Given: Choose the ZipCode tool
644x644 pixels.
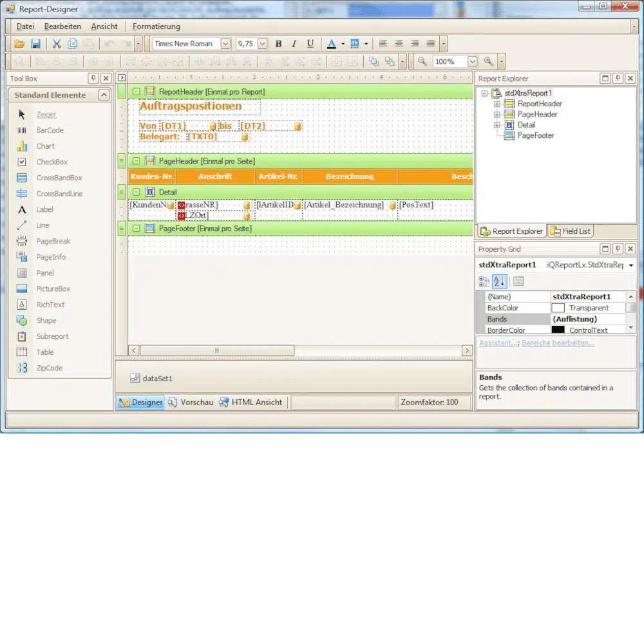Looking at the screenshot, I should (49, 368).
